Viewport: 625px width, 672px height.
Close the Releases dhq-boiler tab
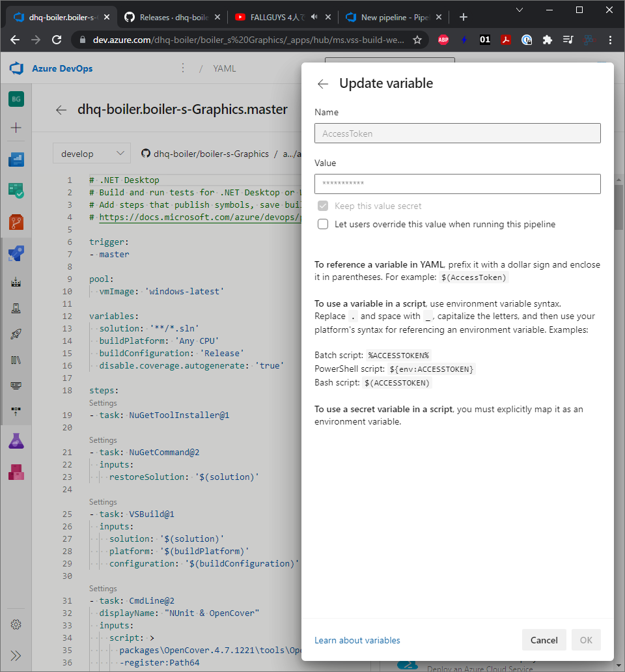coord(217,17)
